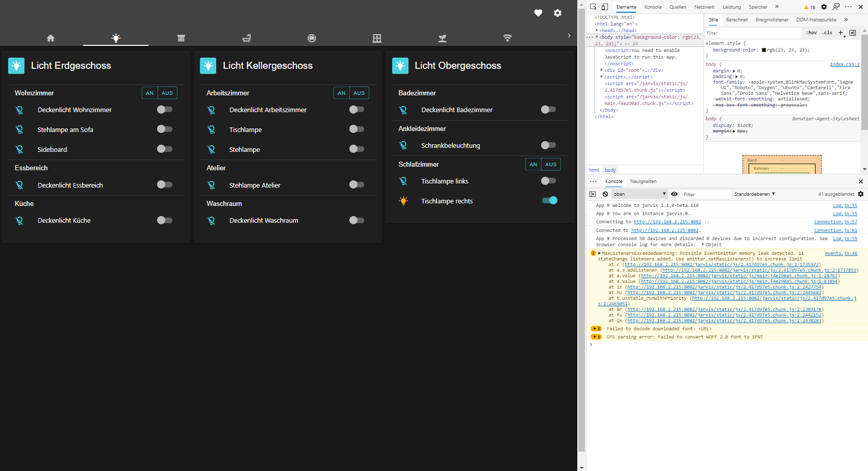
Task: Add new style rule plus icon
Action: 841,33
